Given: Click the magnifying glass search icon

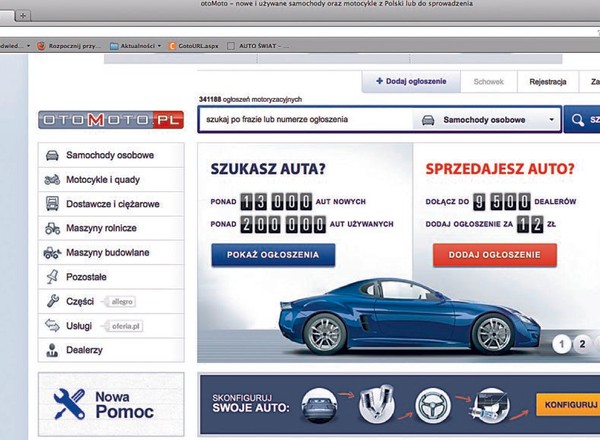Looking at the screenshot, I should coord(578,120).
